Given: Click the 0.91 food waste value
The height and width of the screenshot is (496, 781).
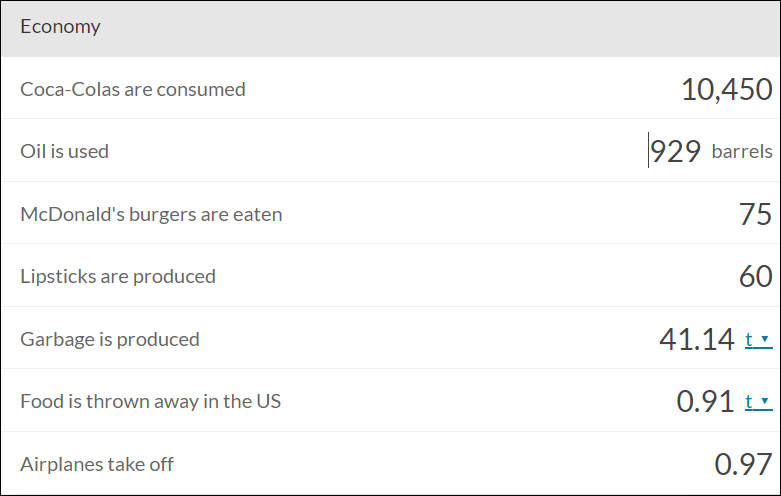Looking at the screenshot, I should click(x=705, y=401).
